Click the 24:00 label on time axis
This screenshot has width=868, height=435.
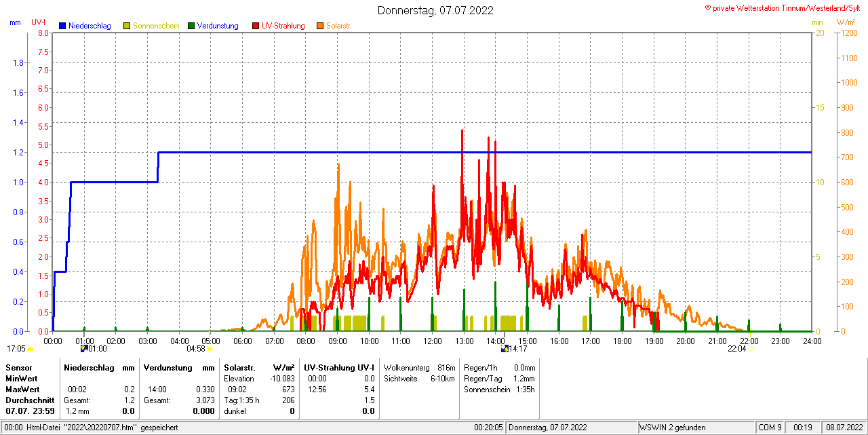812,341
